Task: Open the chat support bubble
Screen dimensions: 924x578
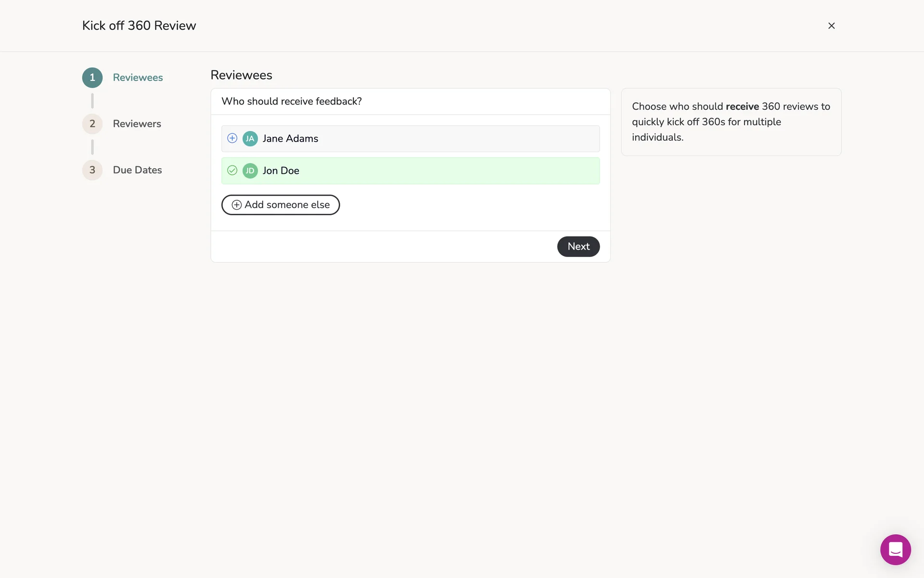Action: tap(895, 550)
